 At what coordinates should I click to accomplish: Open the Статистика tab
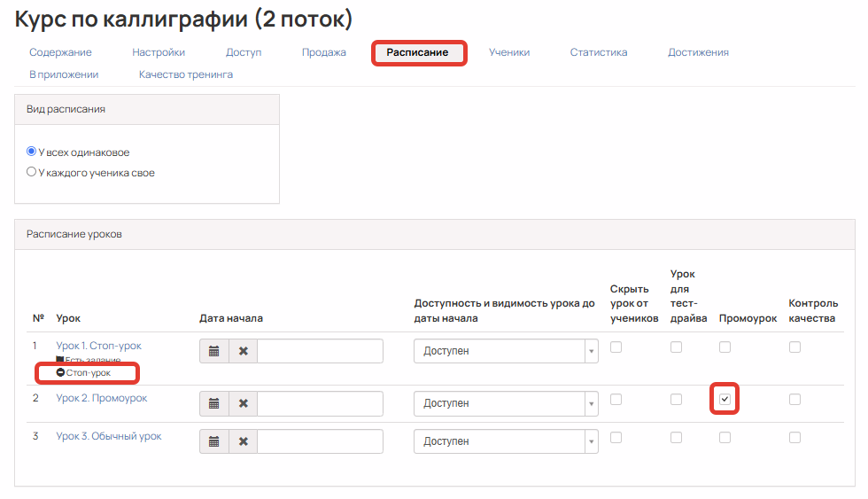coord(599,52)
